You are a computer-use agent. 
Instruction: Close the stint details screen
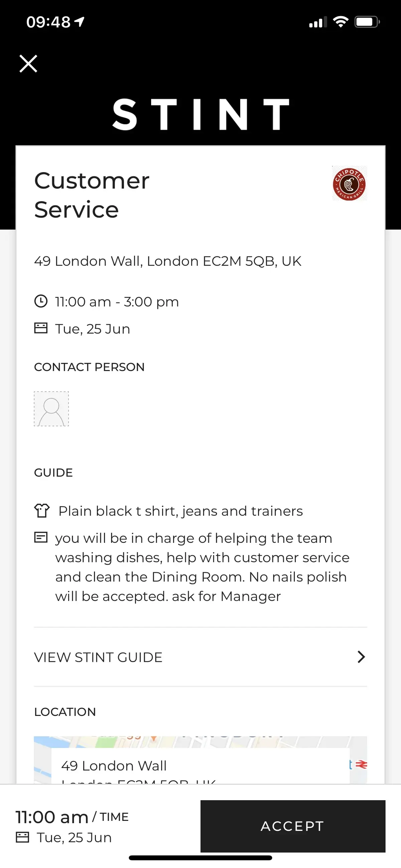coord(28,64)
